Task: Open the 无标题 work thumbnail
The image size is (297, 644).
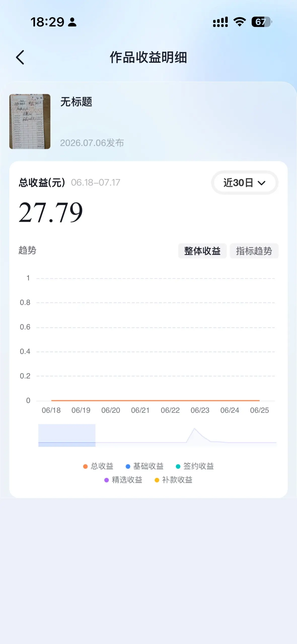Action: [30, 121]
